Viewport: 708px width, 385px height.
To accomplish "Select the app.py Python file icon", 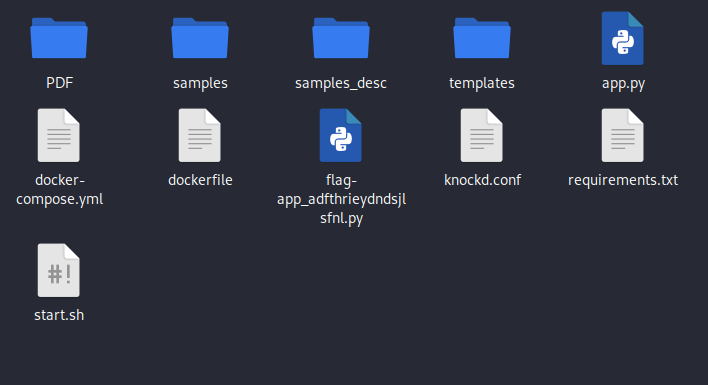I will (623, 38).
